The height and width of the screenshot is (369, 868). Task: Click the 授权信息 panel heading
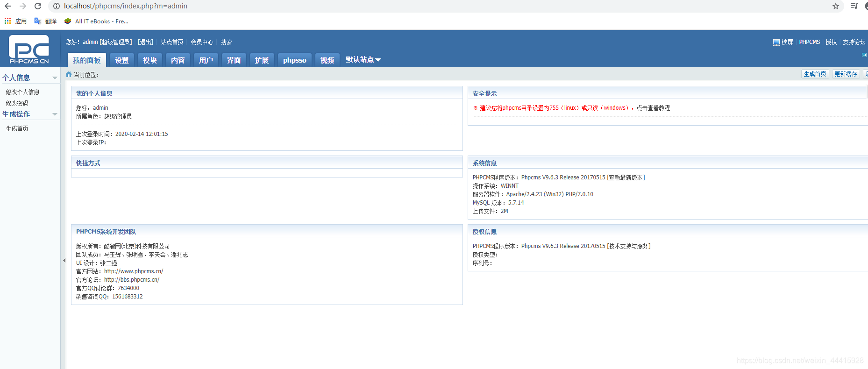tap(484, 232)
